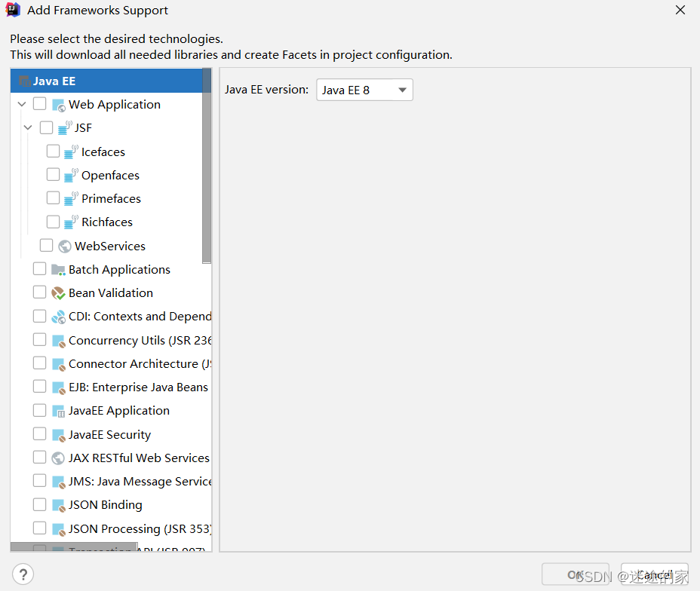Open the Java EE version dropdown
700x591 pixels.
point(364,90)
